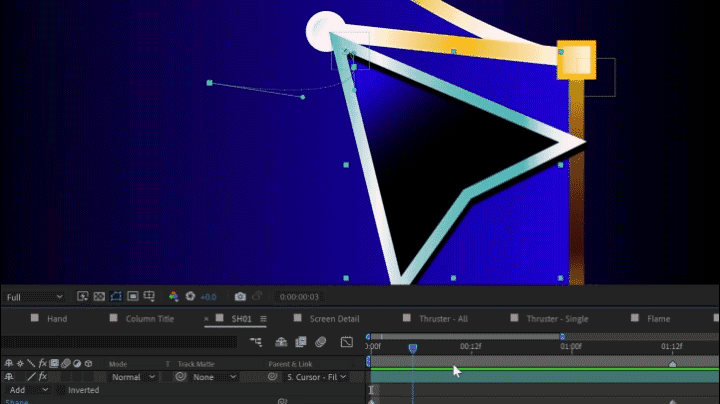This screenshot has width=720, height=404.
Task: Click the composition mini-flowchart icon
Action: 256,342
